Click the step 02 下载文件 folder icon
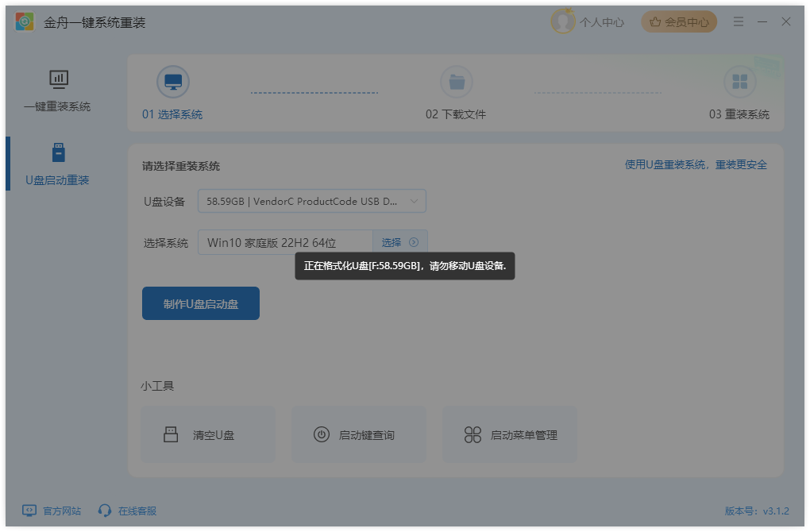The height and width of the screenshot is (532, 810). coord(456,82)
